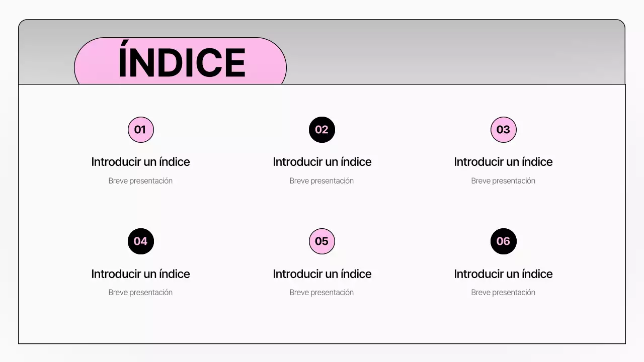Image resolution: width=644 pixels, height=362 pixels.
Task: Click the 'Introducir un índice' heading under 05
Action: pos(322,274)
